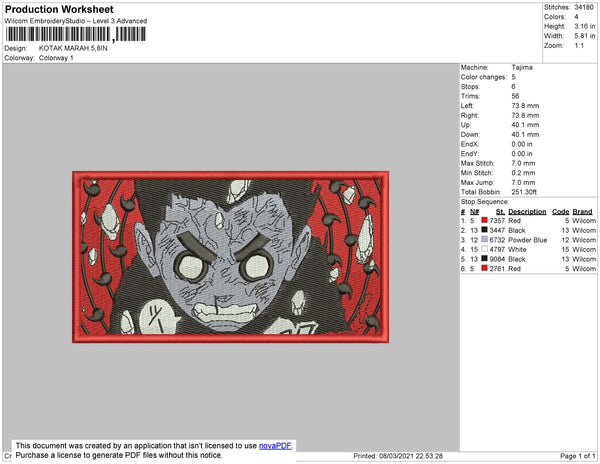The image size is (600, 464).
Task: Select the 'Colorway 1' value
Action: coord(56,58)
